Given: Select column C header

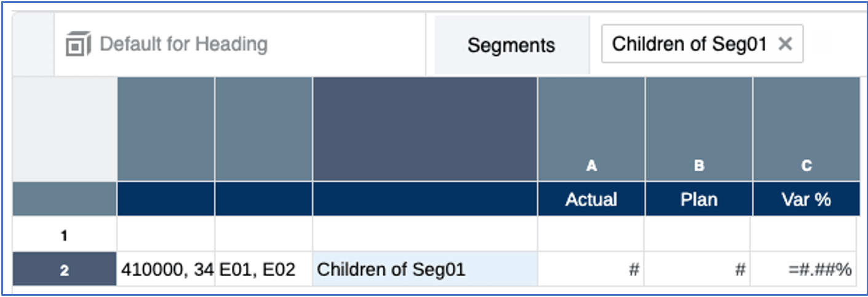Looking at the screenshot, I should pyautogui.click(x=806, y=165).
